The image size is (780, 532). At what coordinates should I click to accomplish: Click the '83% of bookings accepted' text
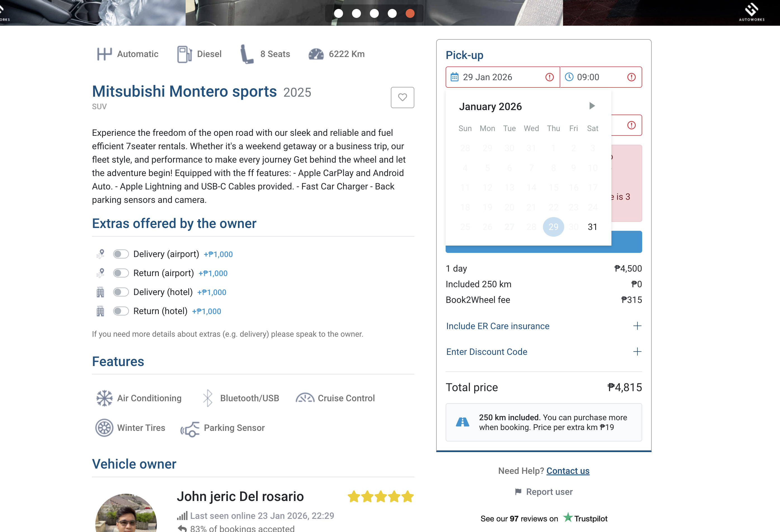point(242,528)
